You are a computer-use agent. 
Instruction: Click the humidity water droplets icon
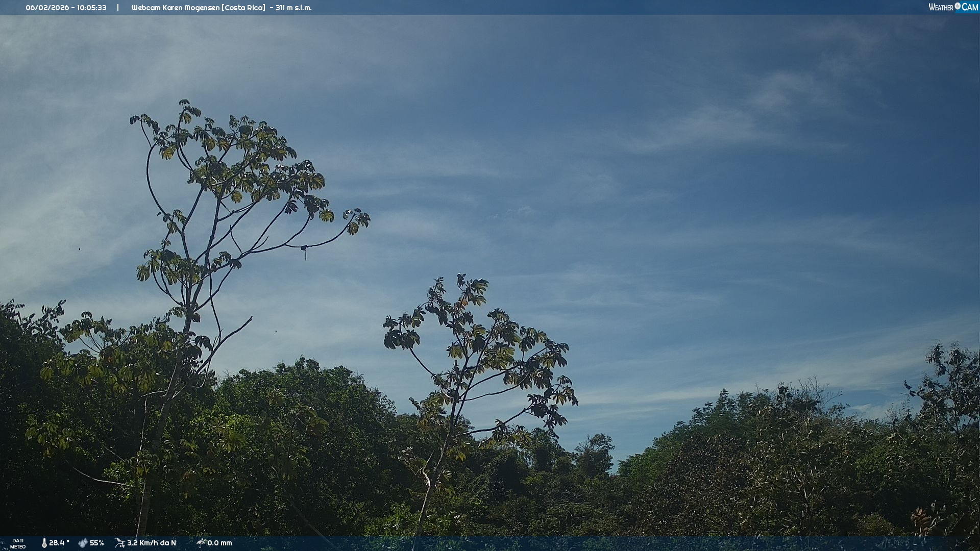tap(83, 543)
